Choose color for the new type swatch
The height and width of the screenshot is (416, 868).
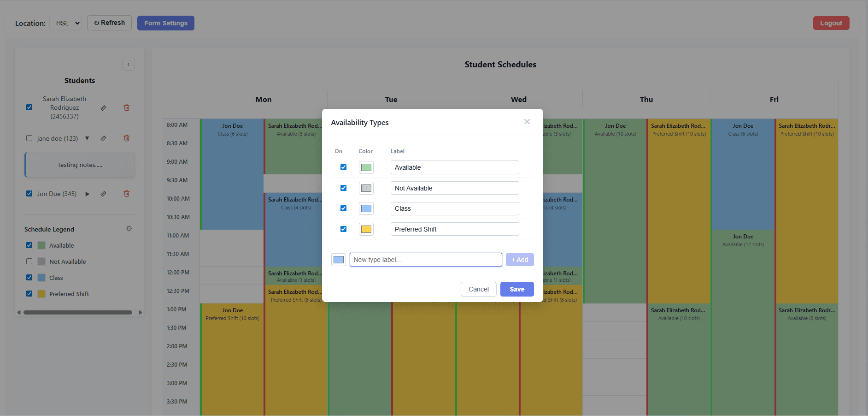tap(339, 260)
